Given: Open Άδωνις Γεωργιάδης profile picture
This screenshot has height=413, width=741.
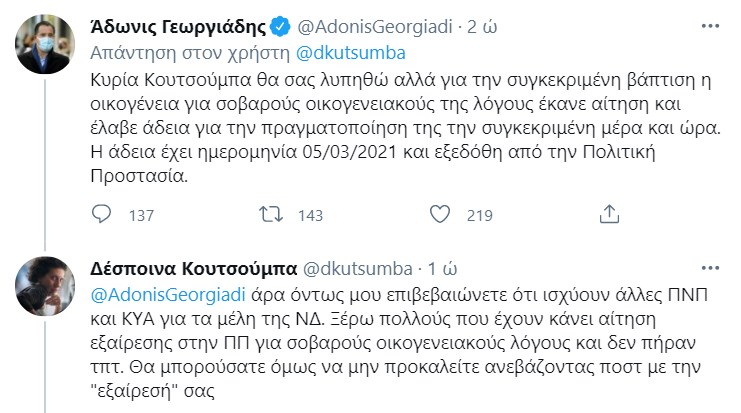Looking at the screenshot, I should tap(43, 41).
